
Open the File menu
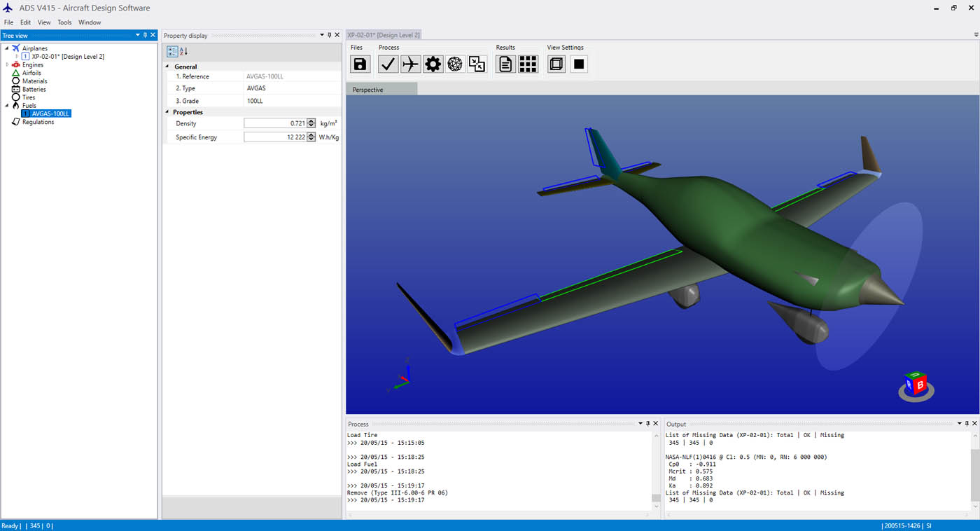(x=8, y=22)
